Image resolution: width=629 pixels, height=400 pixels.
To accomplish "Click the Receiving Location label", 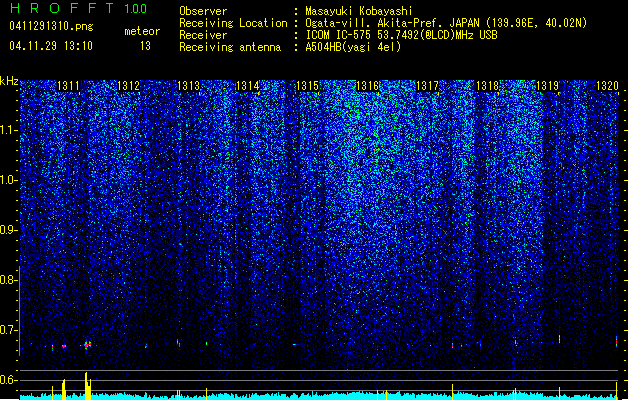I will [x=233, y=23].
